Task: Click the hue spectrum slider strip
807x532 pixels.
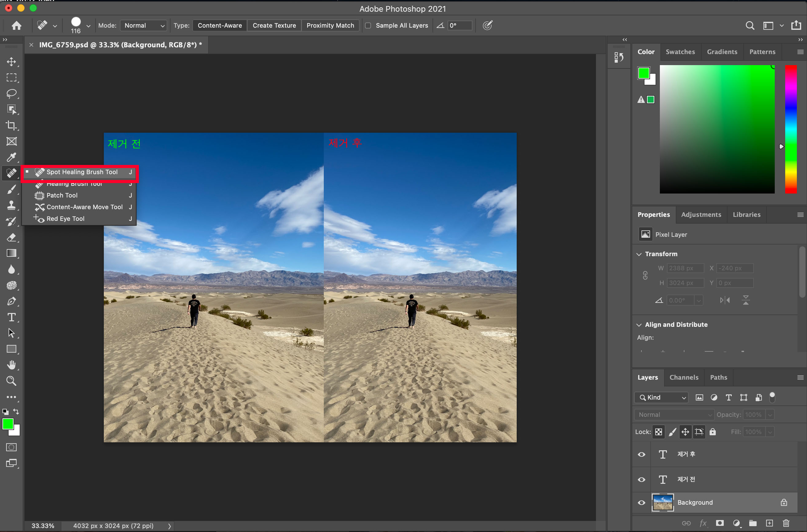Action: (791, 129)
